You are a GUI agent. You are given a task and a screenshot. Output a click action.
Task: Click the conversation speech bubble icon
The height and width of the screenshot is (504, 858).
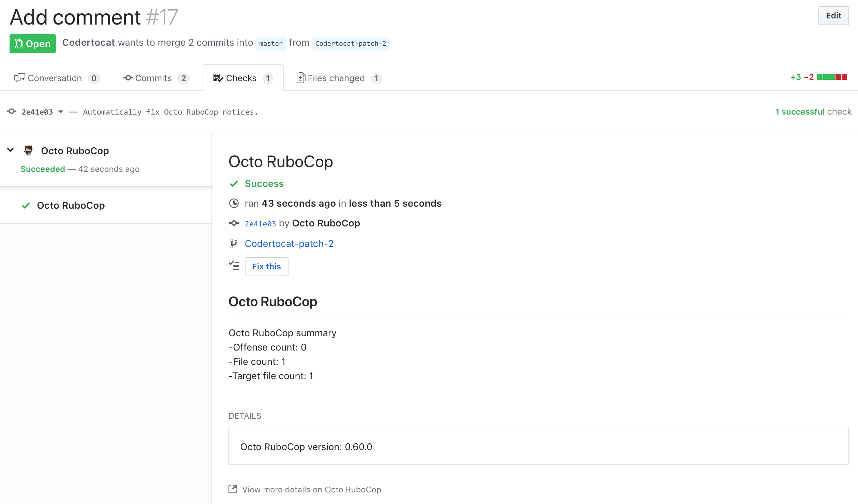click(x=20, y=77)
